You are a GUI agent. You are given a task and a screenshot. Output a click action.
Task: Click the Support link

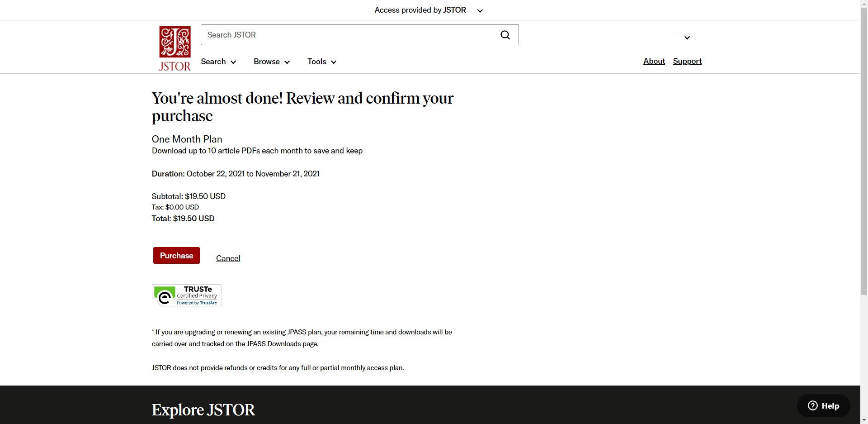pyautogui.click(x=687, y=61)
